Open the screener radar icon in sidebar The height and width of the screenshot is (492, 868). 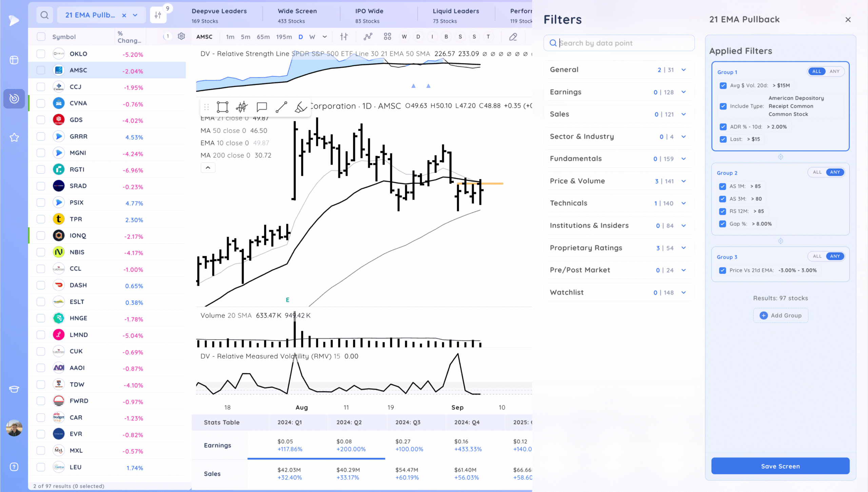(14, 99)
